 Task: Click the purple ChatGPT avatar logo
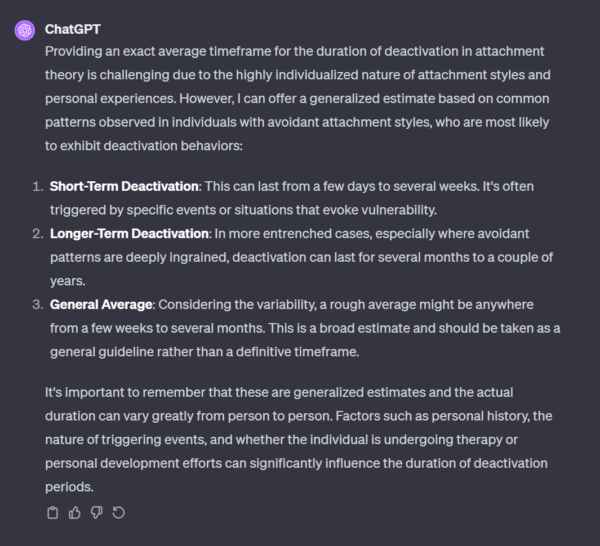pos(25,30)
